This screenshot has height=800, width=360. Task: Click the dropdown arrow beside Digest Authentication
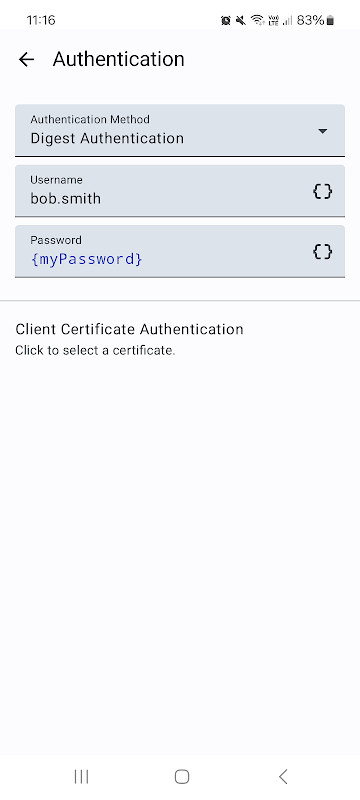pos(322,131)
